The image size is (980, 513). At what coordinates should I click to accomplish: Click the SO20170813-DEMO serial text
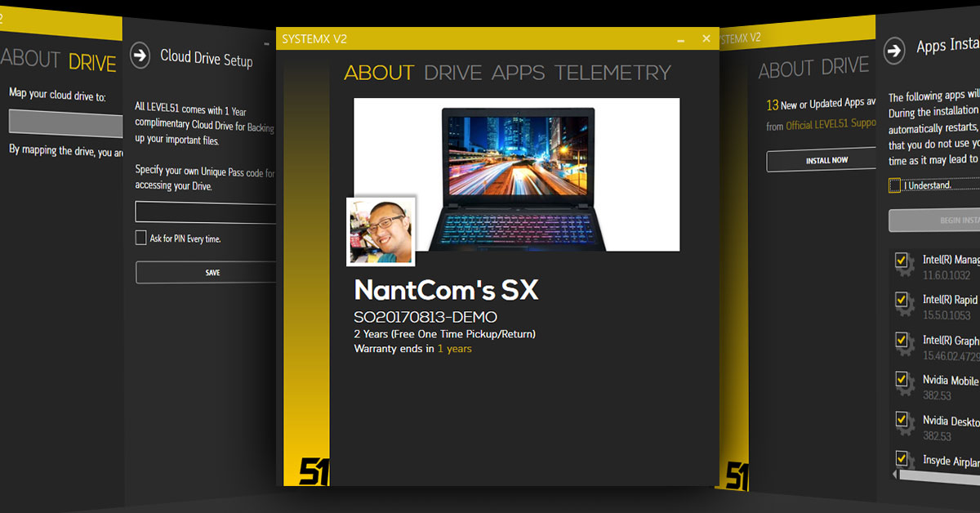tap(425, 317)
